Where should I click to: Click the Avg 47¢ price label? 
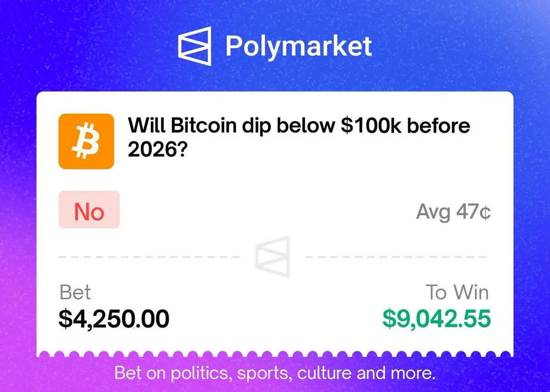(454, 212)
